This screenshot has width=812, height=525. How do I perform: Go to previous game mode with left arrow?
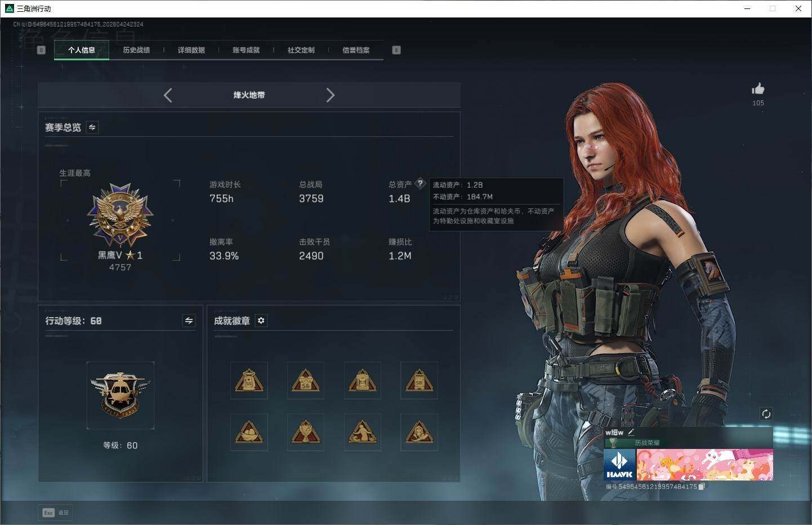pos(168,95)
